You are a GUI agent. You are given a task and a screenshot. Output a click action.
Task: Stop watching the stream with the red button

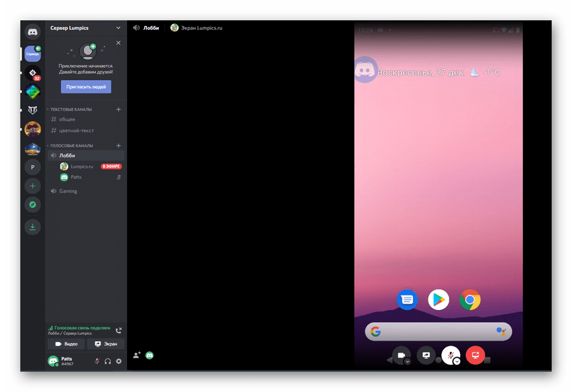tap(475, 356)
